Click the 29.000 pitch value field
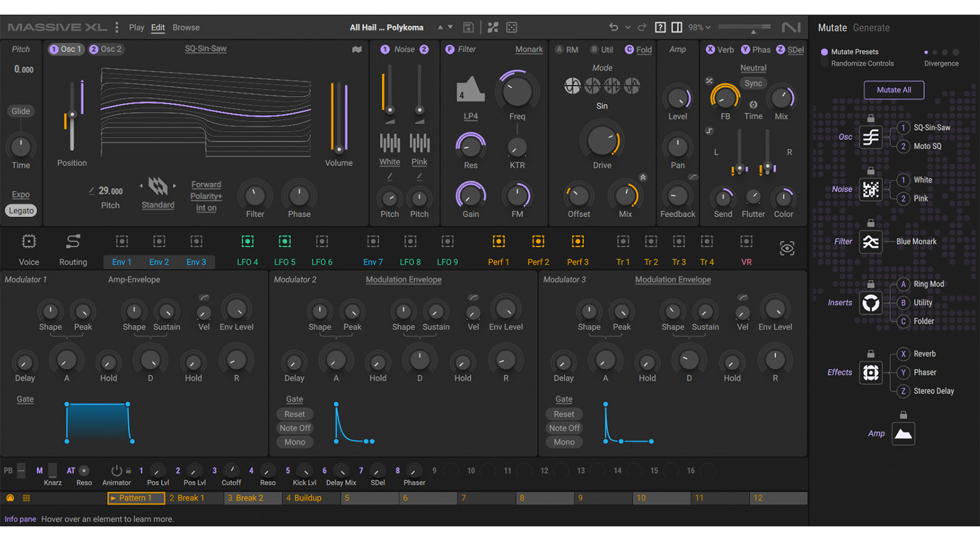The image size is (980, 541). [111, 191]
